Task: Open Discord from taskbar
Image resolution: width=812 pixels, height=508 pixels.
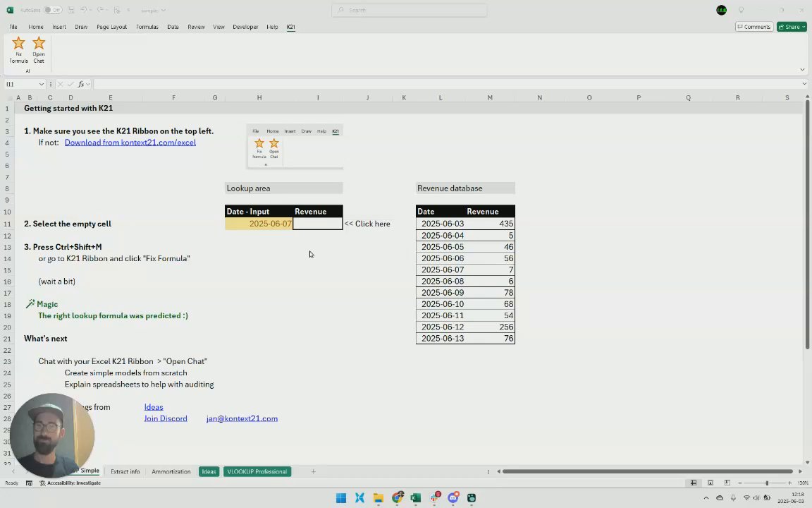Action: coord(453,498)
